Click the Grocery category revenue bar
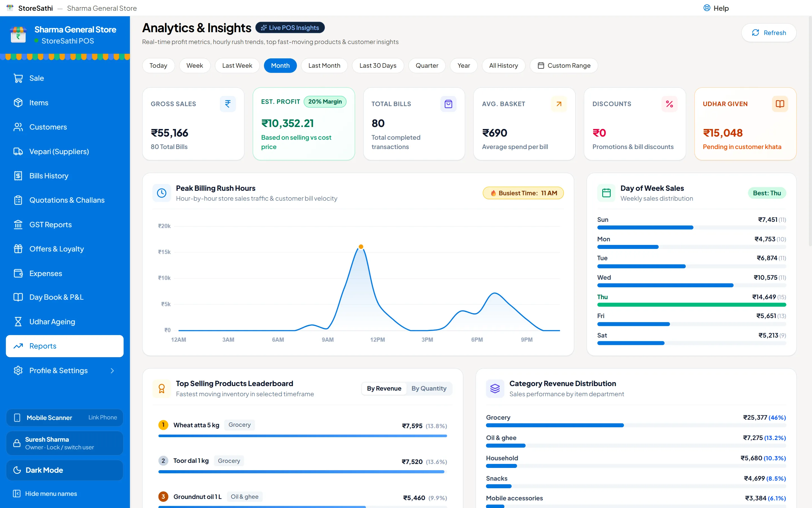Screen dimensions: 812x508 [x=555, y=425]
